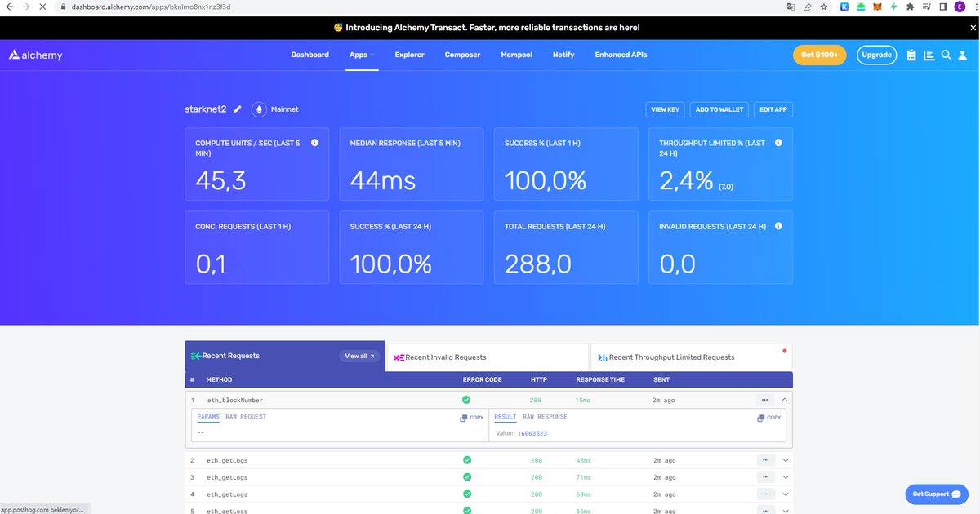Click the search magnifier icon

pos(946,55)
